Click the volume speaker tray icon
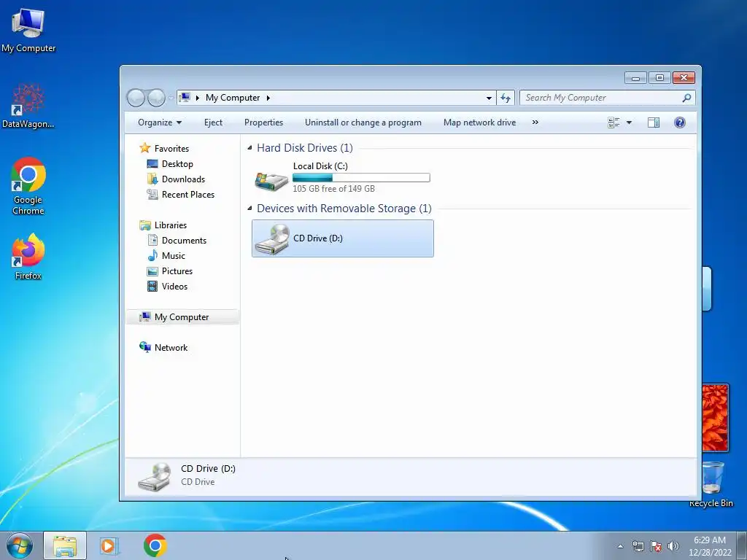 [673, 546]
